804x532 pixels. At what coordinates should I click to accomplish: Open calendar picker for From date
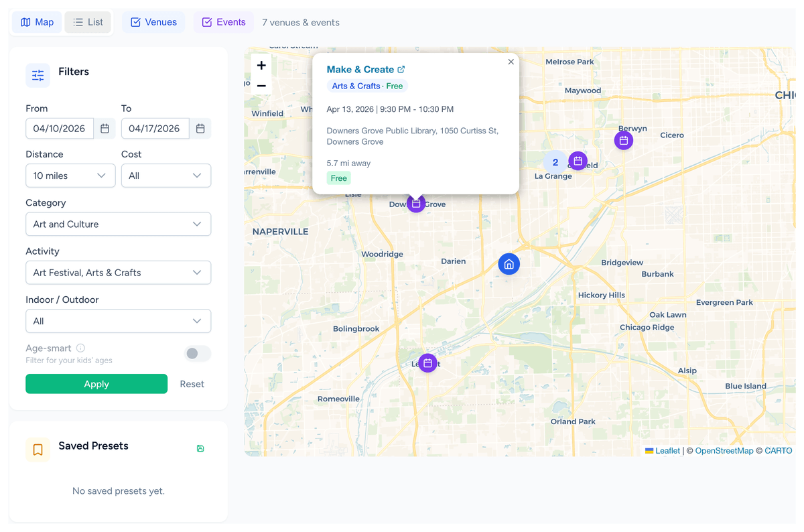(x=105, y=129)
